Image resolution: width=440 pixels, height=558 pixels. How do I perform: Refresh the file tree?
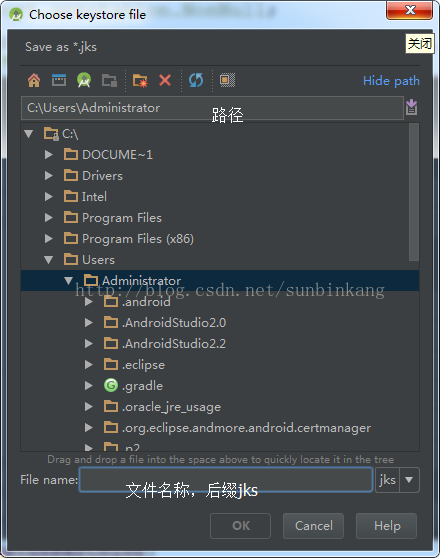pos(196,80)
